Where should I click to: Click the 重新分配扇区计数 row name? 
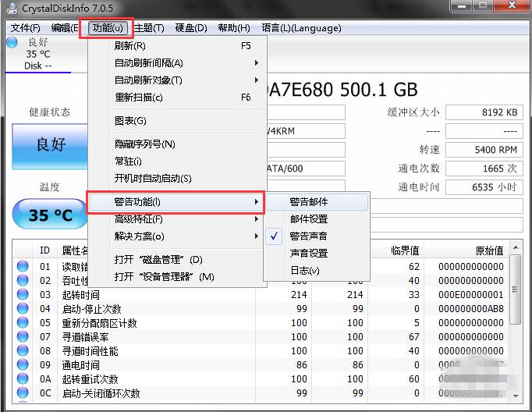pyautogui.click(x=99, y=323)
